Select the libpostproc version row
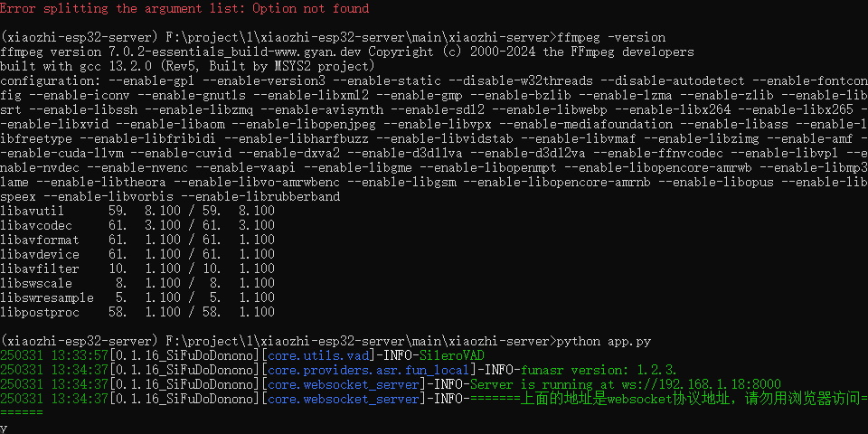 pos(137,312)
